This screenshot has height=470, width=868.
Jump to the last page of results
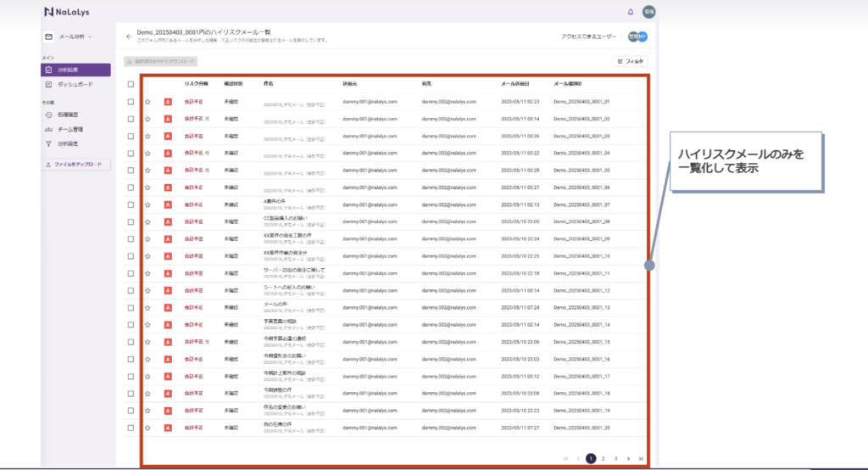pos(641,458)
